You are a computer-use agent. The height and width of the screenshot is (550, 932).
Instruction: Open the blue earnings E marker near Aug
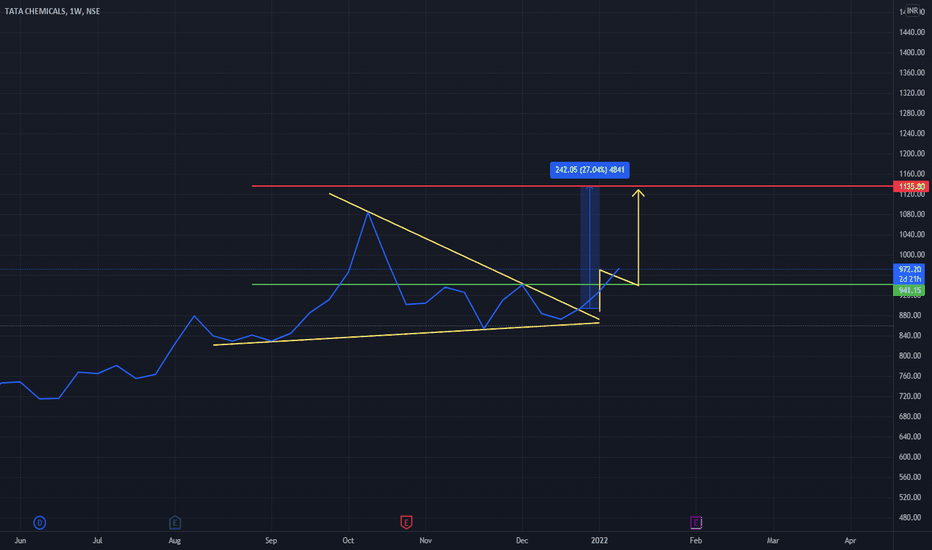175,523
